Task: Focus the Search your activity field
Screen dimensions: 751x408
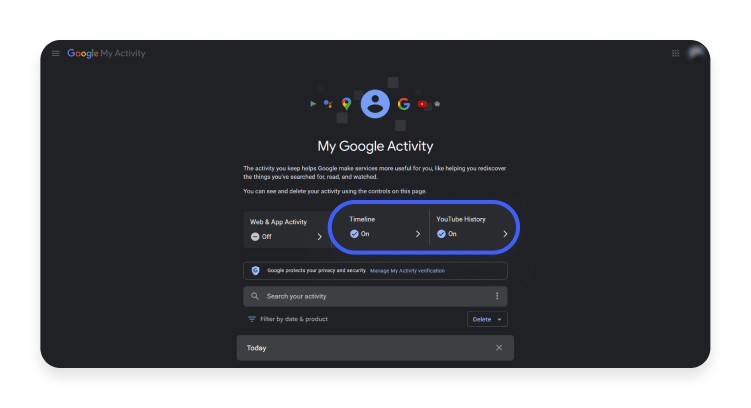Action: (375, 296)
